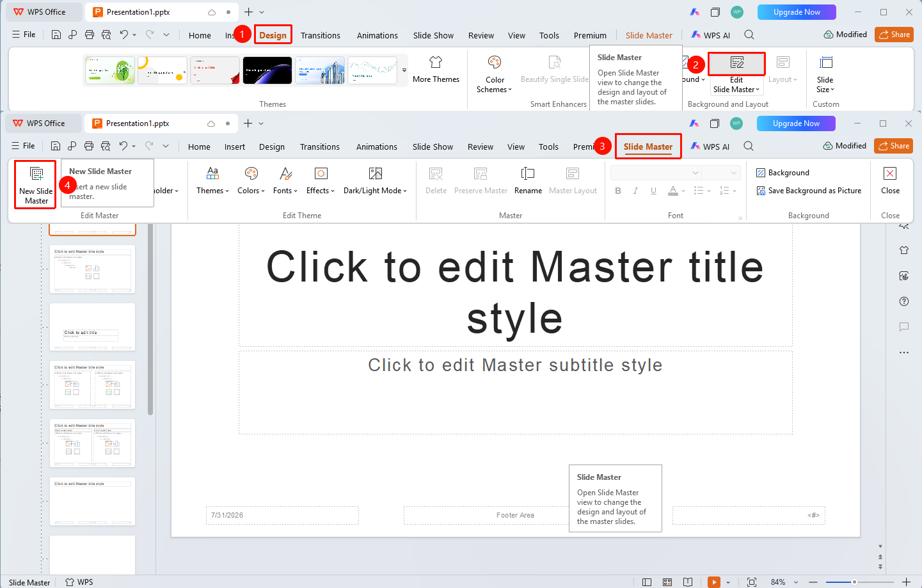Click Background button in Background group
922x588 pixels.
pos(783,173)
